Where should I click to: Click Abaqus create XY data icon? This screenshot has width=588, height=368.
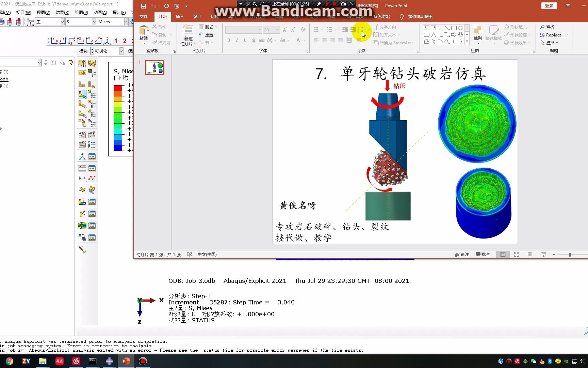tap(82, 168)
